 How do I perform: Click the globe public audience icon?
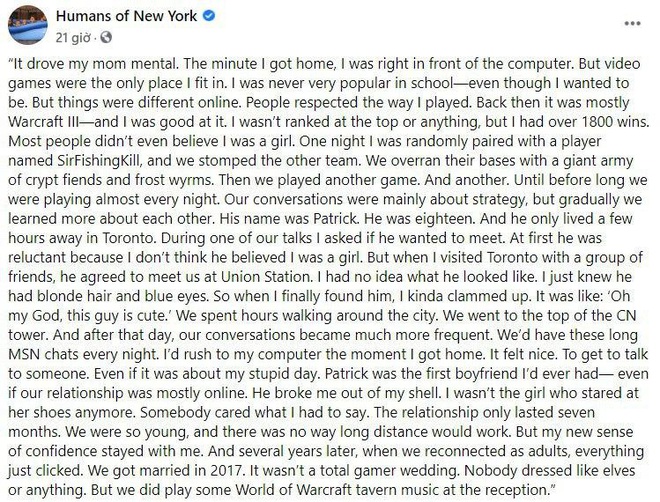click(x=106, y=37)
